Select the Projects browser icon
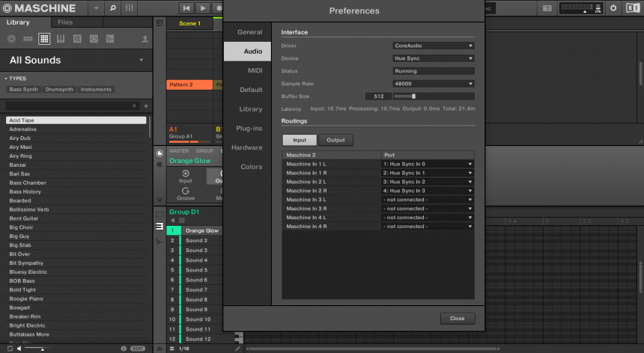This screenshot has height=353, width=644. (x=11, y=39)
